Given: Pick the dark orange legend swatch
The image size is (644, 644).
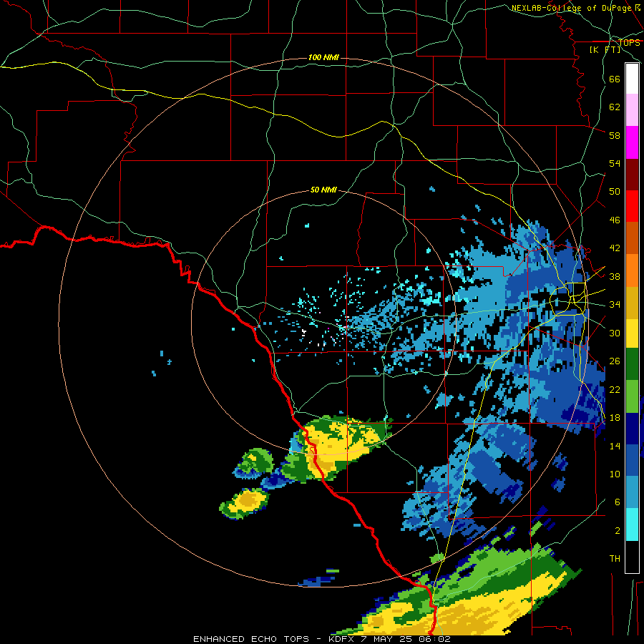Looking at the screenshot, I should pyautogui.click(x=632, y=238).
